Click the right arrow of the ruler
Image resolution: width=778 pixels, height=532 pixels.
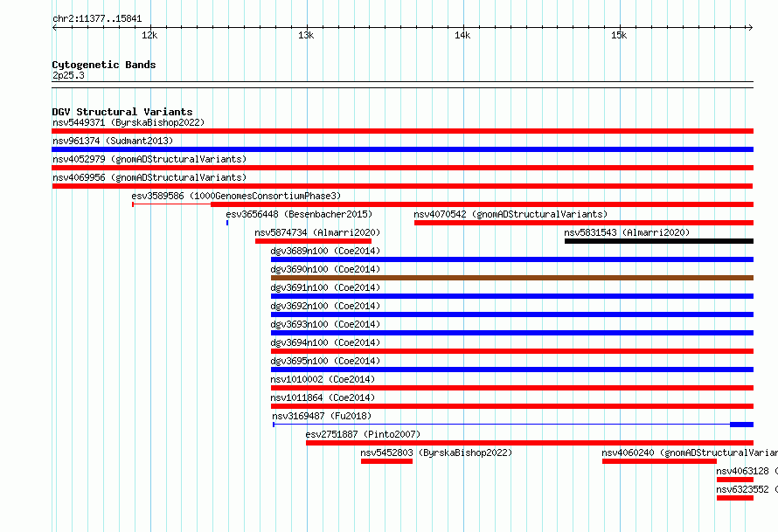(751, 27)
